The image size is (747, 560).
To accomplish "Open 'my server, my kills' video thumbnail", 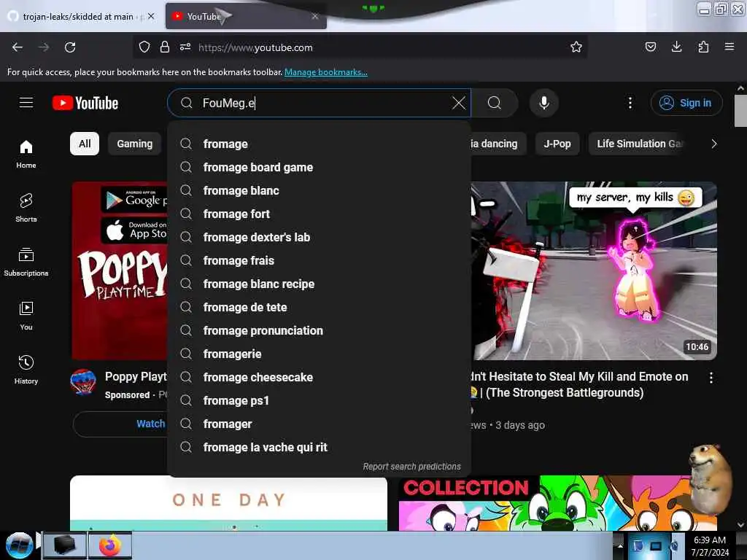I will (x=594, y=271).
